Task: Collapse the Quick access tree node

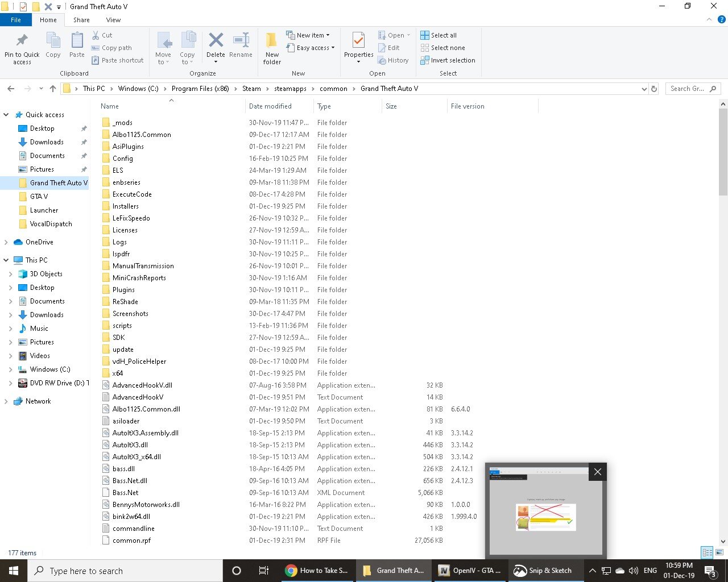Action: tap(6, 115)
